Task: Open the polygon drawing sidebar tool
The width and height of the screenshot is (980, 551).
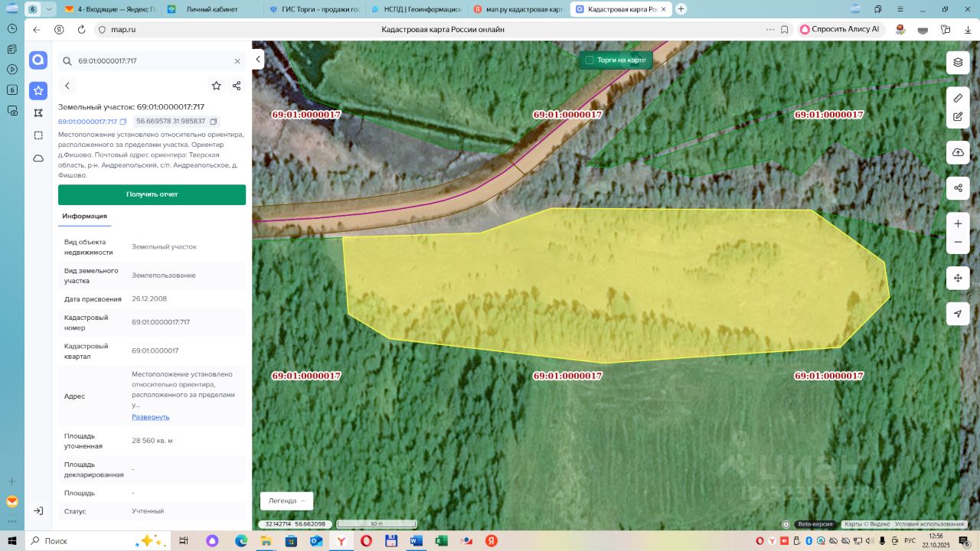Action: (38, 112)
